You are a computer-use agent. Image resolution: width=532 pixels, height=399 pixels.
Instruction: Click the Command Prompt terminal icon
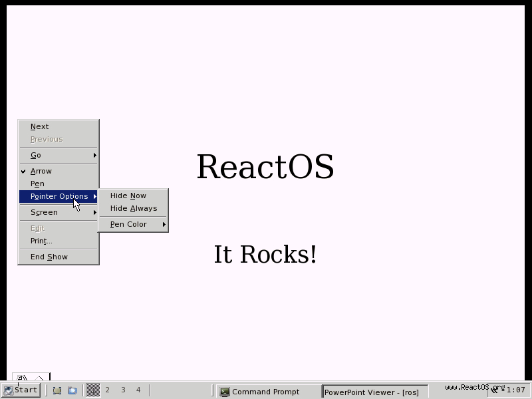(224, 392)
